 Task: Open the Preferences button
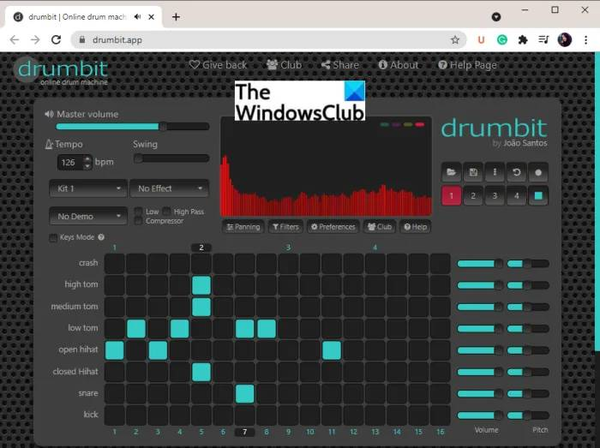pos(333,227)
